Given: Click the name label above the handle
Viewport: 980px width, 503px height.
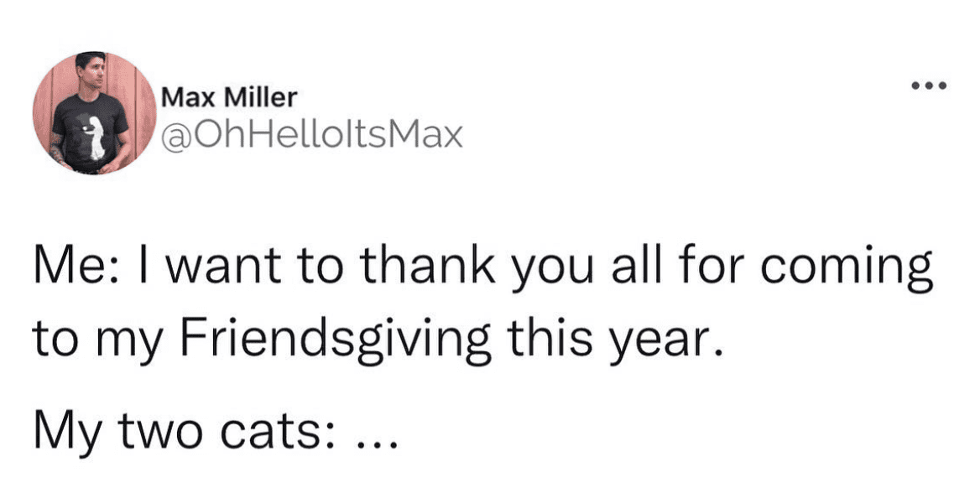Looking at the screenshot, I should (228, 95).
